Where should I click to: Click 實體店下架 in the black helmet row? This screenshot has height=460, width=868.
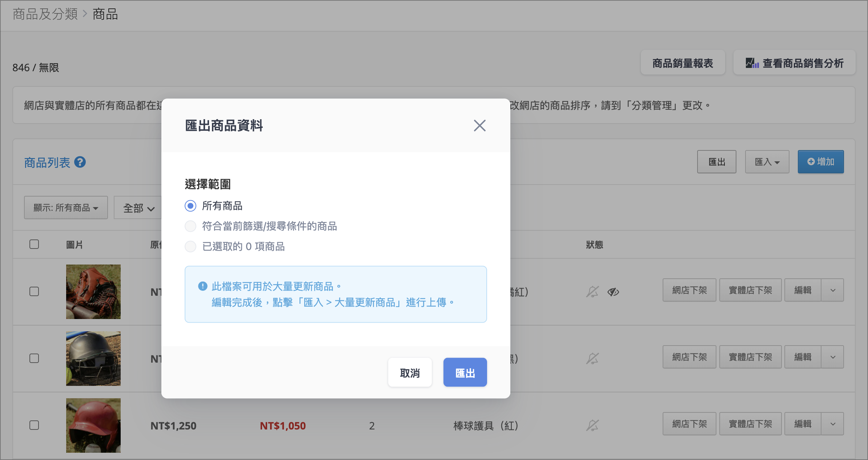(x=750, y=357)
